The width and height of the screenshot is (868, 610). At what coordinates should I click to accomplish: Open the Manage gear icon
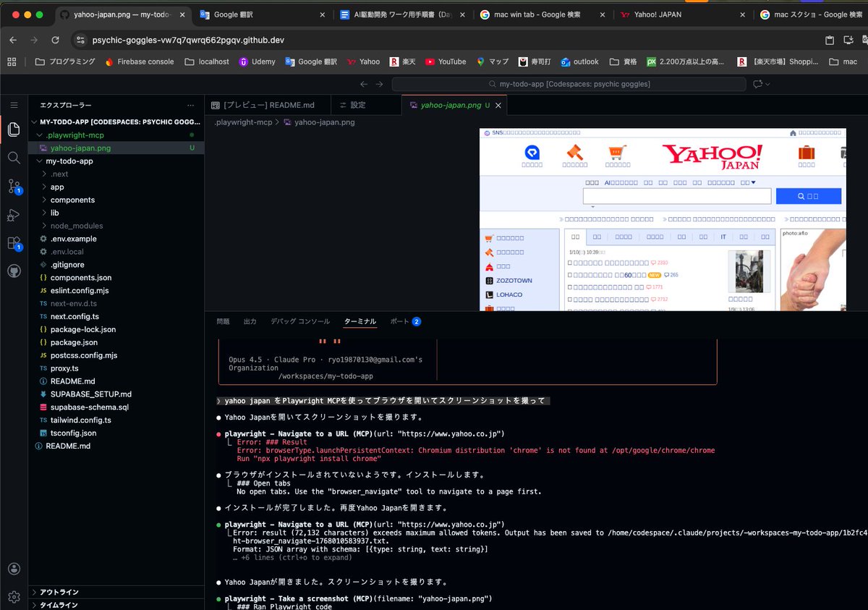[14, 597]
